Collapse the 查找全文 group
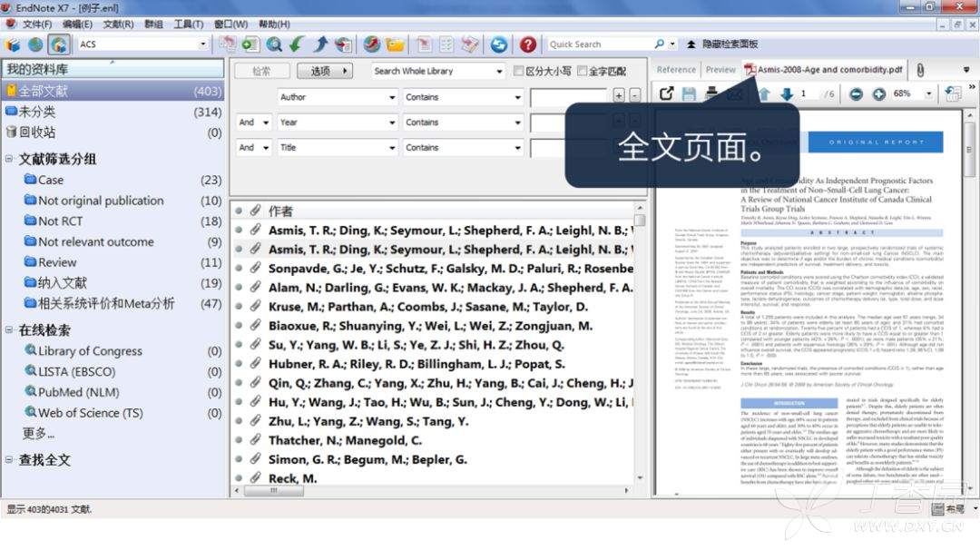This screenshot has height=550, width=980. pyautogui.click(x=9, y=459)
